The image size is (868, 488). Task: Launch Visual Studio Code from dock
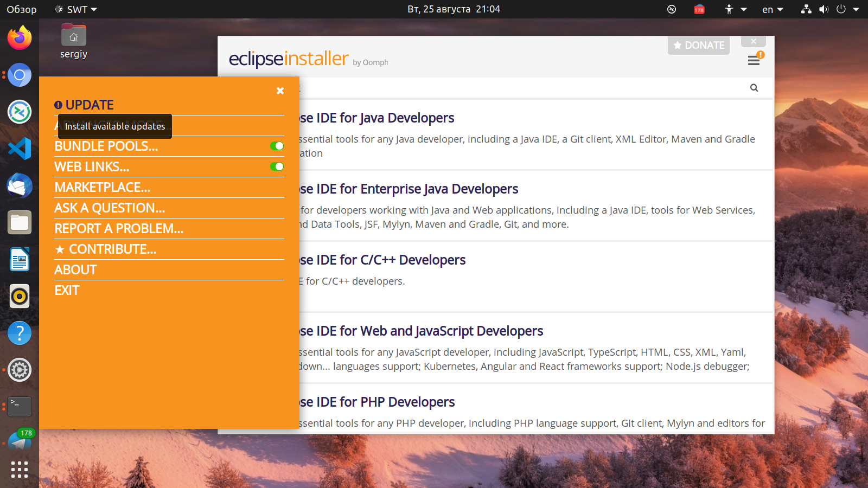(20, 149)
